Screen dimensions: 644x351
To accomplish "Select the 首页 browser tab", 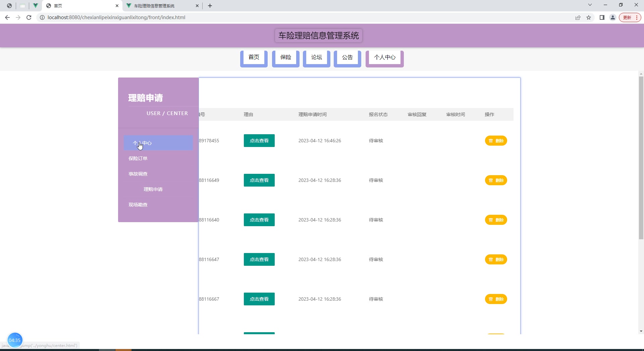I will (83, 6).
